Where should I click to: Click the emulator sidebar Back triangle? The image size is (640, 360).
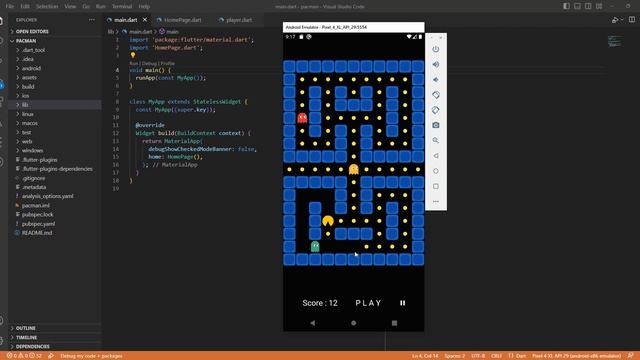click(436, 156)
